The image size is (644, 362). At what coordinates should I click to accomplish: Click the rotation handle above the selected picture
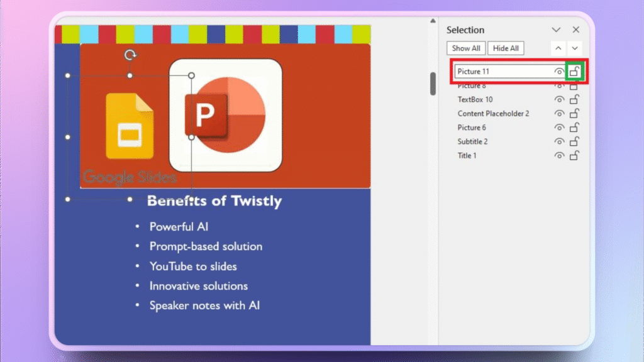coord(130,55)
